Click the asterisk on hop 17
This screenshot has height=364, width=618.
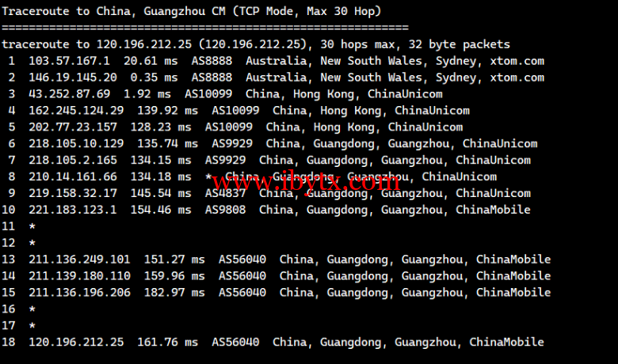[x=32, y=326]
